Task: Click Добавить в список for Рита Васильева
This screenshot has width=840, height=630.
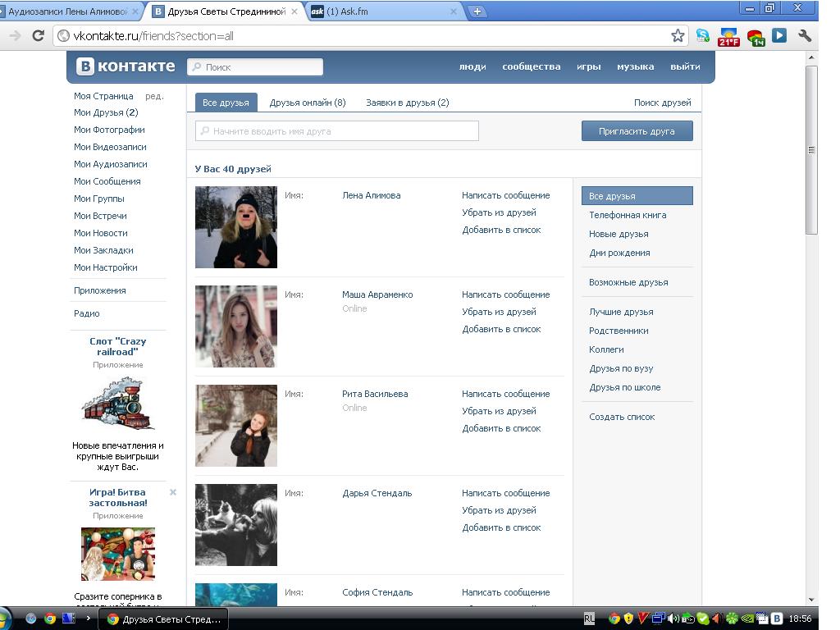Action: tap(501, 428)
